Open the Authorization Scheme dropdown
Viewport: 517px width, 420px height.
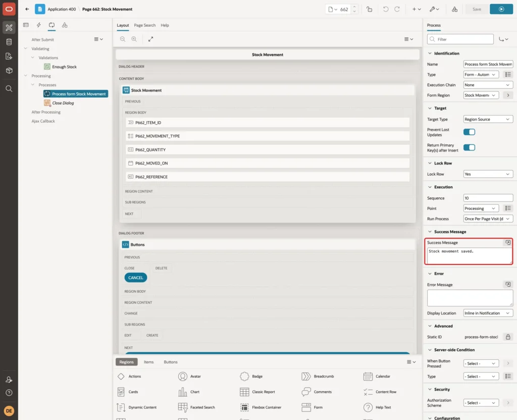(481, 403)
